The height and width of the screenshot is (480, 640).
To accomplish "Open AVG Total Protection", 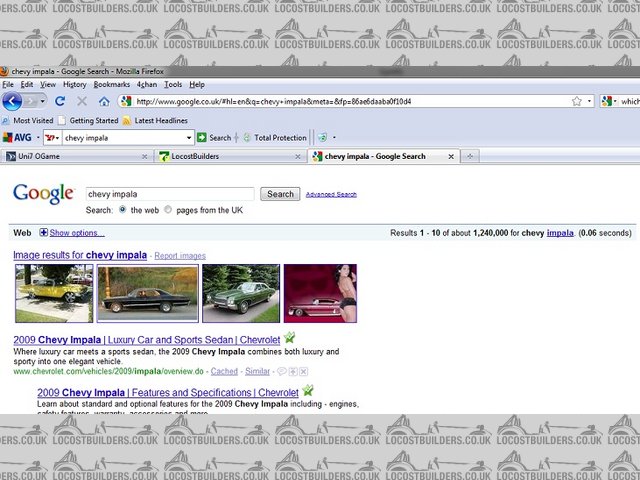I will (x=274, y=137).
